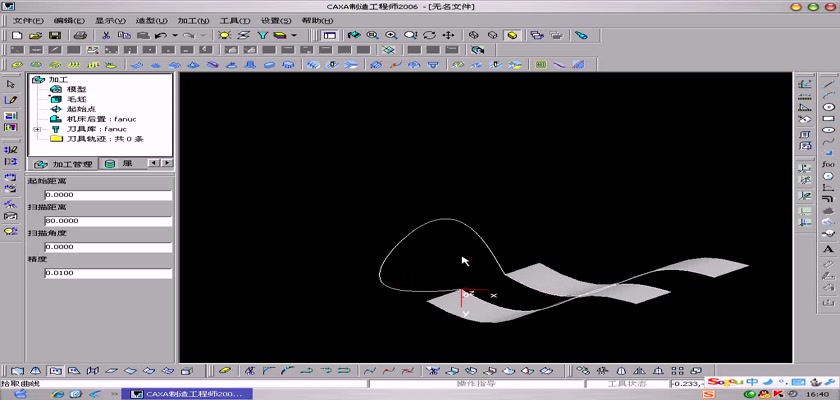Click the yellow eraser delete icon
840x400 pixels.
[226, 371]
